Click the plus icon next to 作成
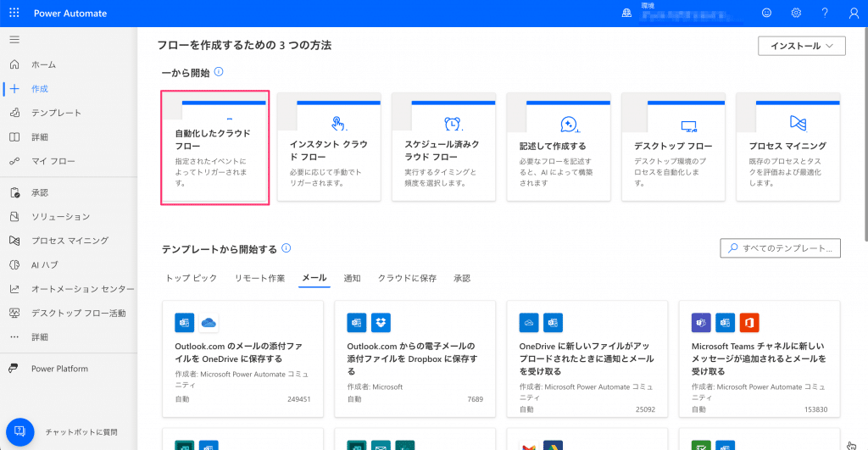 tap(14, 89)
